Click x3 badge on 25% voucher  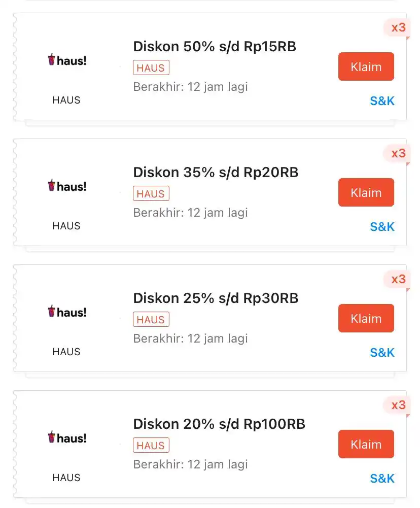398,279
